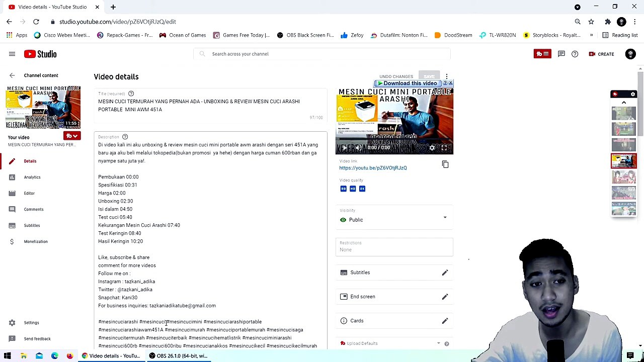
Task: Open the messages icon in the header
Action: 561,54
